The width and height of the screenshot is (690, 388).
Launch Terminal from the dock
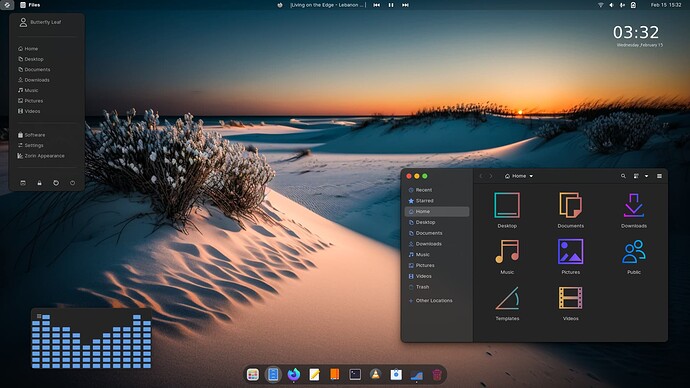[x=355, y=374]
